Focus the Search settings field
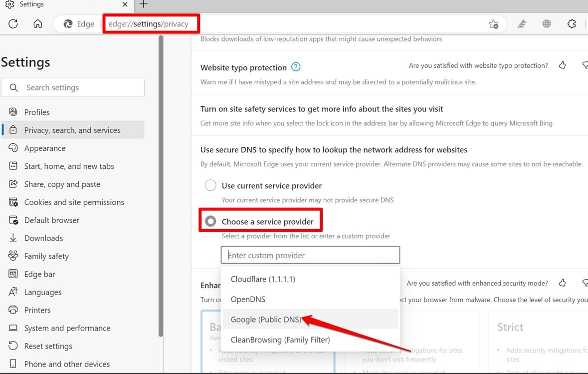 (x=73, y=87)
